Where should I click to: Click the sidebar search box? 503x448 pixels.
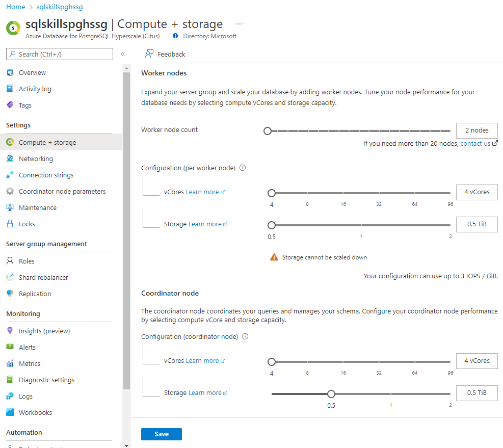coord(60,54)
